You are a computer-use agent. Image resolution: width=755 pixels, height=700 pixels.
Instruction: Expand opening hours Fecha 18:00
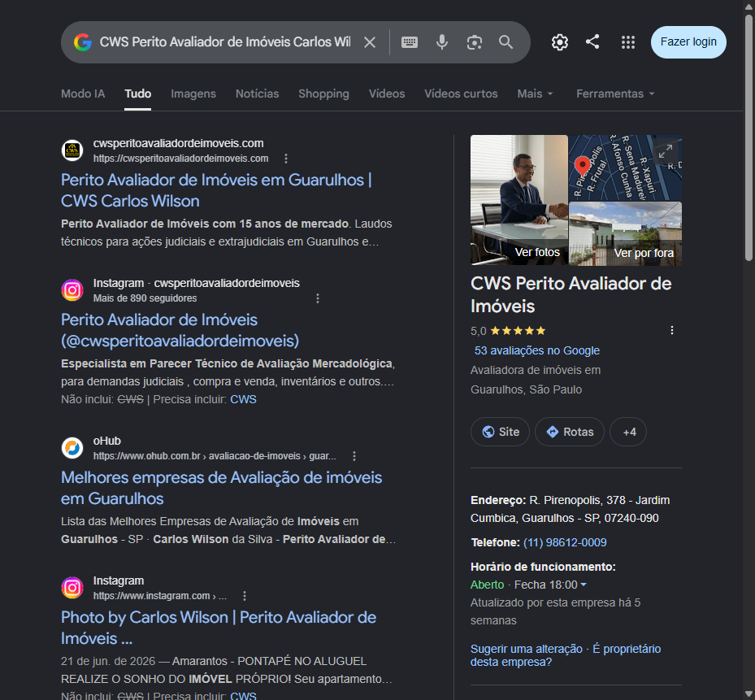(x=550, y=585)
